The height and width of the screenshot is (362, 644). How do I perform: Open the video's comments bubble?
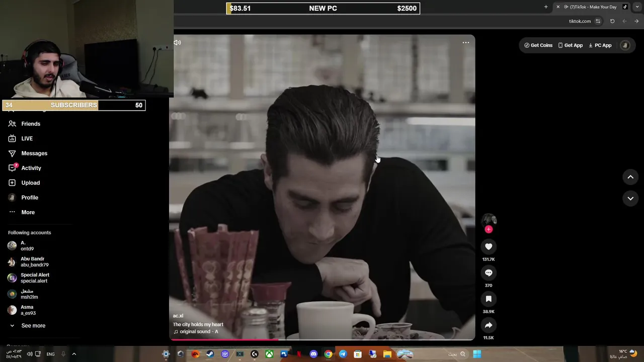tap(489, 273)
